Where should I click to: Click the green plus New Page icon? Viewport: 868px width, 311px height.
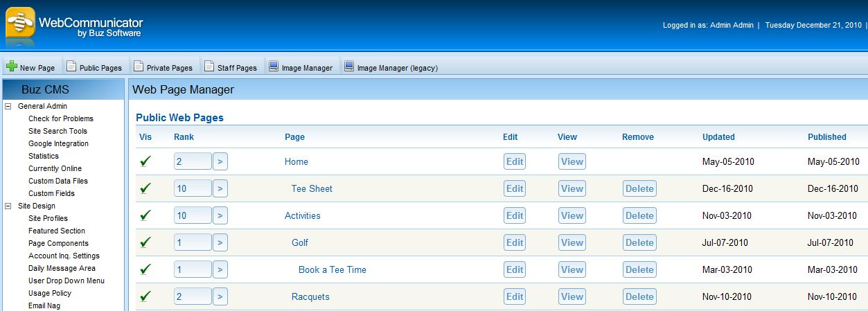12,67
